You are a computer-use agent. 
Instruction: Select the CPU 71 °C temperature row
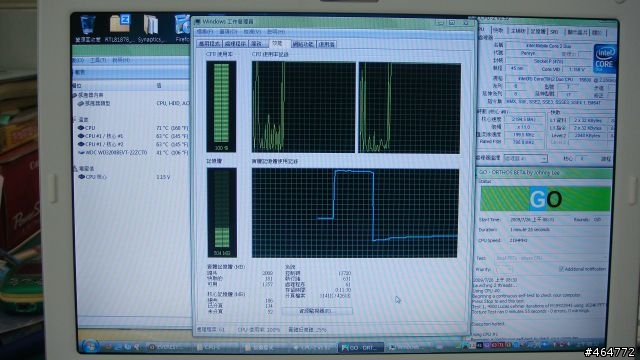tap(133, 128)
